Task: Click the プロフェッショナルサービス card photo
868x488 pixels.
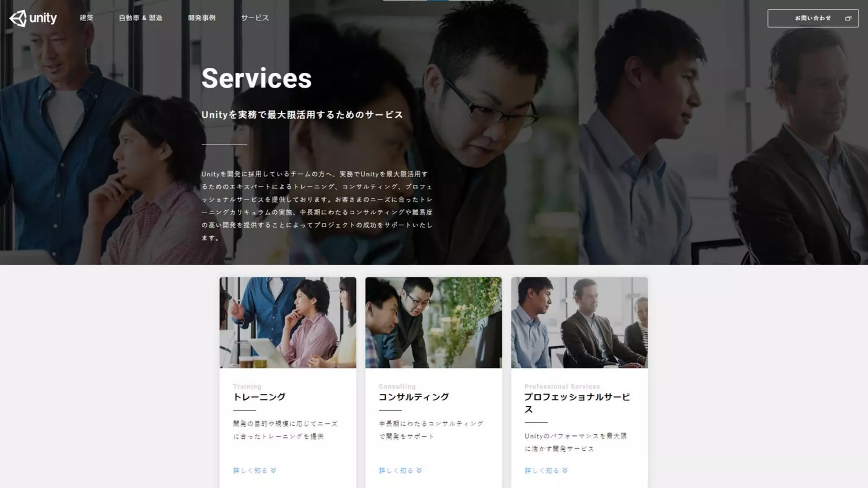Action: (x=579, y=322)
